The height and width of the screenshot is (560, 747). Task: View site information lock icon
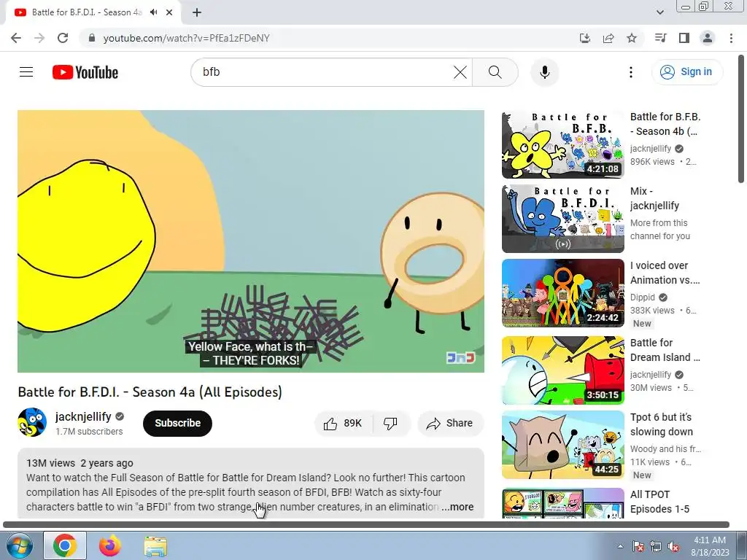92,38
